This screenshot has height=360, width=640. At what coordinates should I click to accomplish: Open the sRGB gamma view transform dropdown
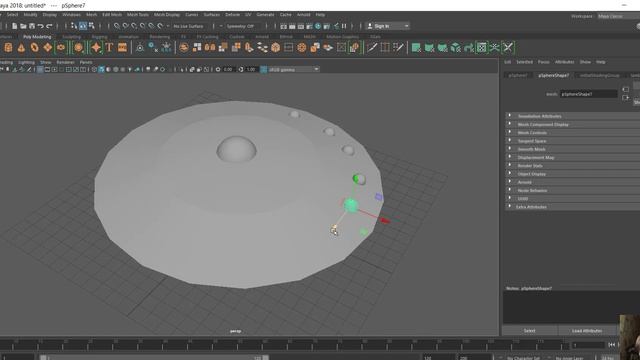pos(292,69)
